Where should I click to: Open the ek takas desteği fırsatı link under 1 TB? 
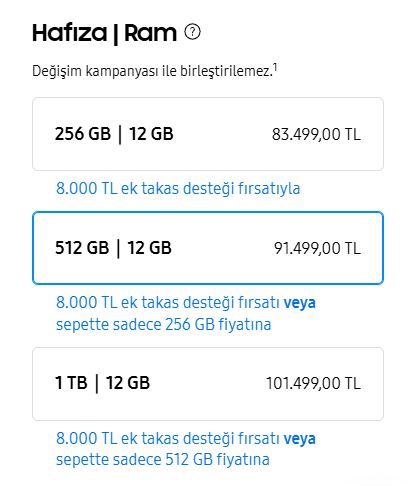pyautogui.click(x=168, y=438)
